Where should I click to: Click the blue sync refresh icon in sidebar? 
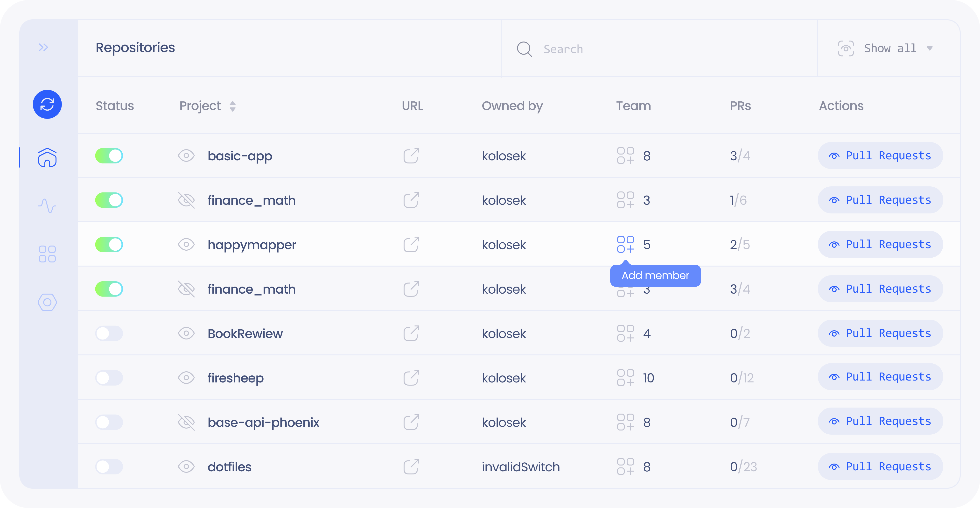pos(47,104)
